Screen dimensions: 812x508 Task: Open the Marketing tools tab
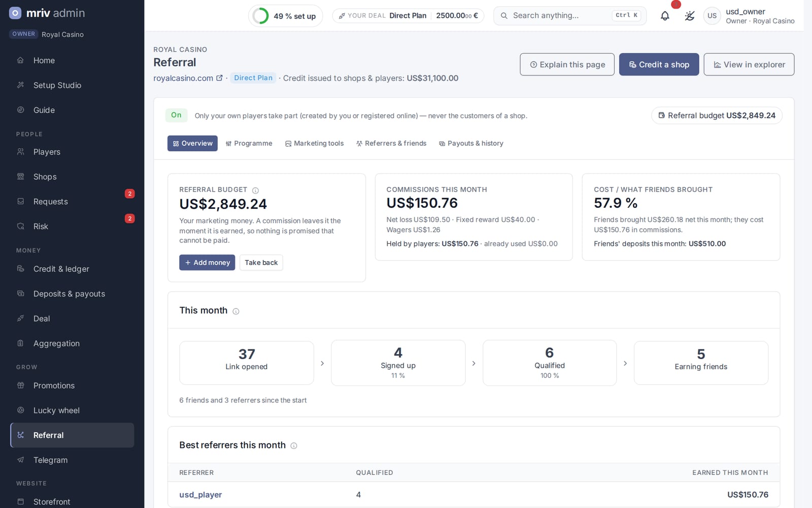tap(314, 143)
